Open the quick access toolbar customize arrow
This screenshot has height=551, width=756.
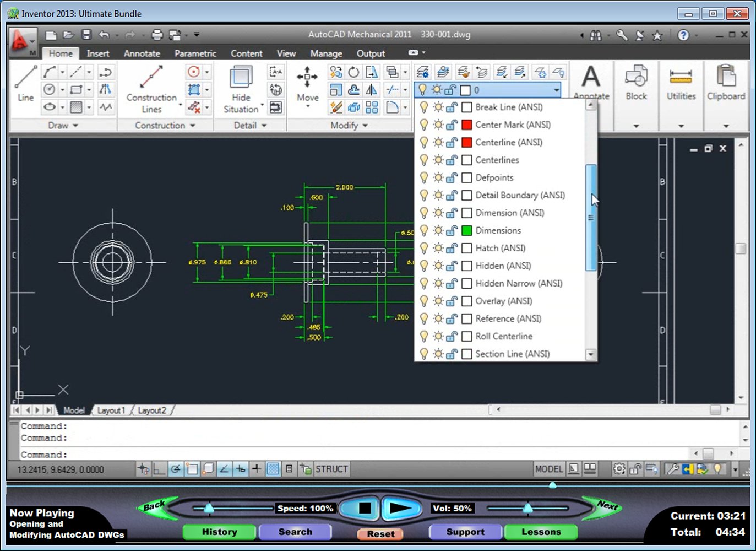[197, 35]
